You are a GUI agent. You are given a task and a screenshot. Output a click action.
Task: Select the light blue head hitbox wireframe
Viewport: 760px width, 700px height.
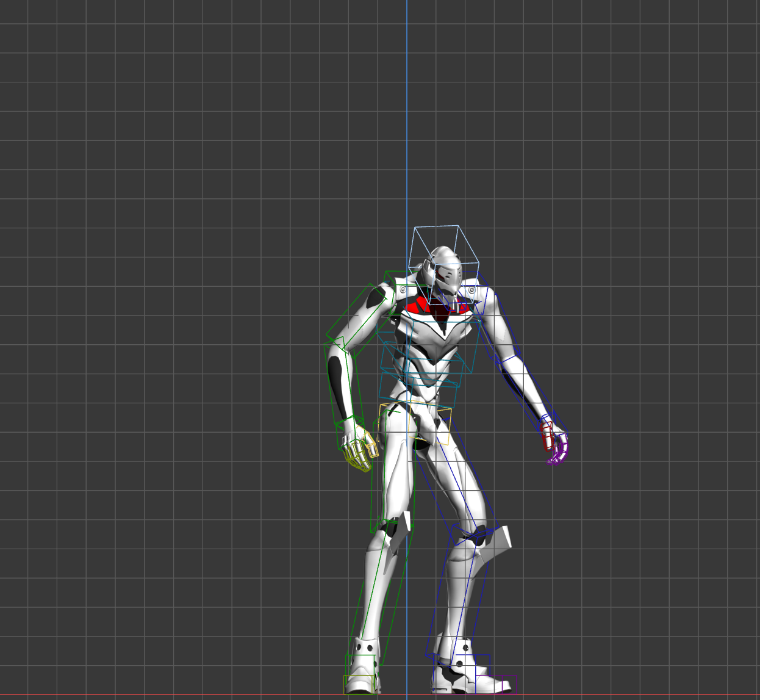[x=446, y=264]
